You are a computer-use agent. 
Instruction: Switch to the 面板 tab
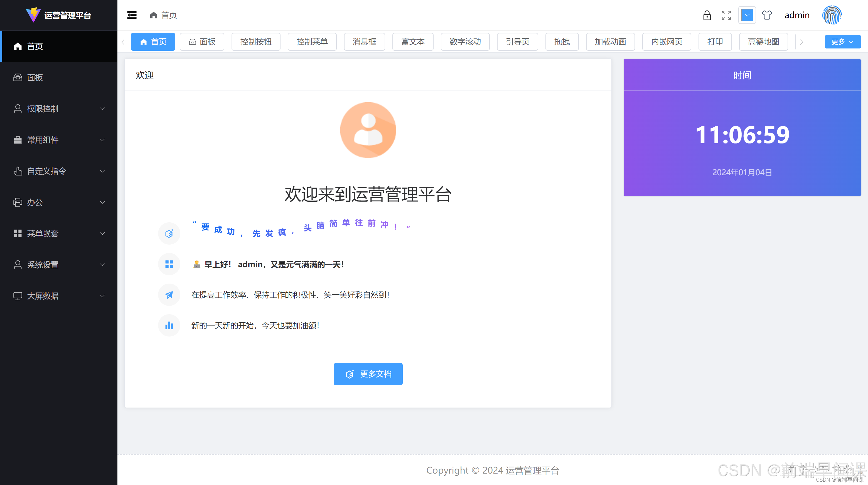click(202, 42)
